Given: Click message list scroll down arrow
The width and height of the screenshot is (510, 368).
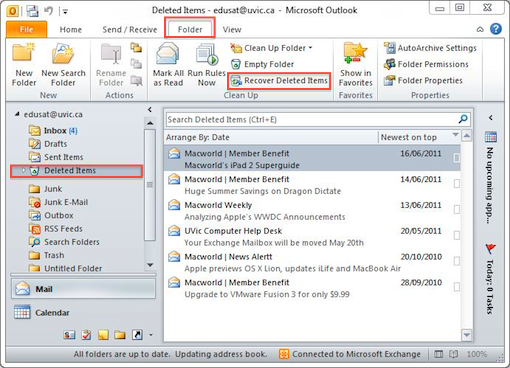Looking at the screenshot, I should (x=467, y=334).
